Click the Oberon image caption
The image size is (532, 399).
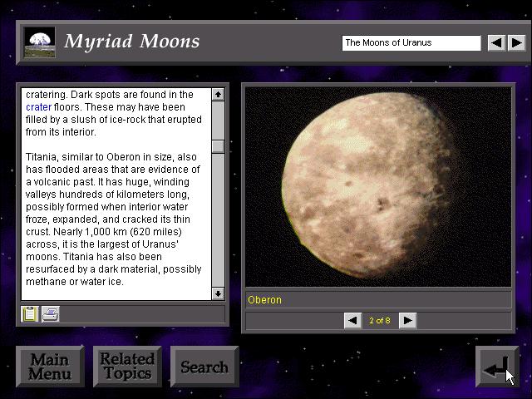[264, 300]
